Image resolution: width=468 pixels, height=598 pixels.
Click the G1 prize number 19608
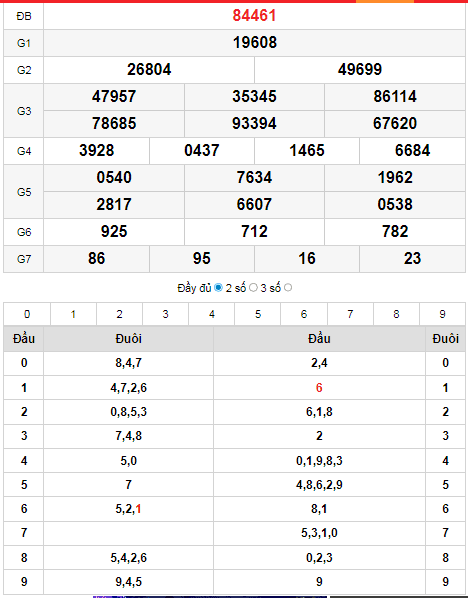[x=254, y=43]
